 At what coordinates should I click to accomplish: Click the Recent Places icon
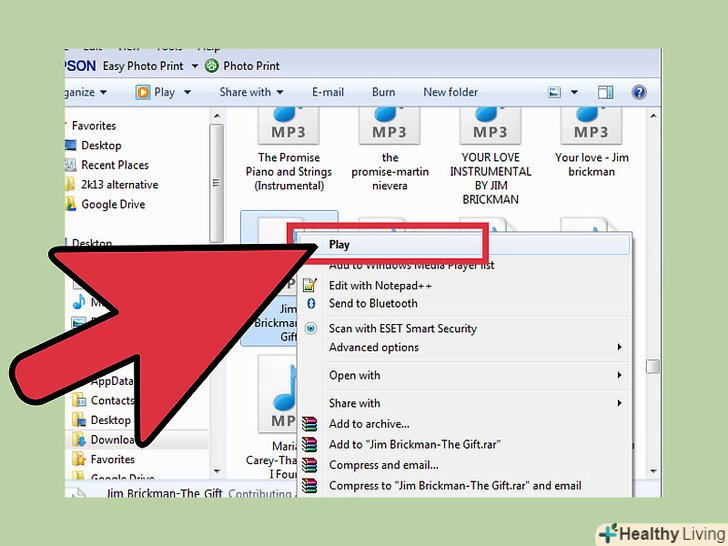tap(71, 165)
